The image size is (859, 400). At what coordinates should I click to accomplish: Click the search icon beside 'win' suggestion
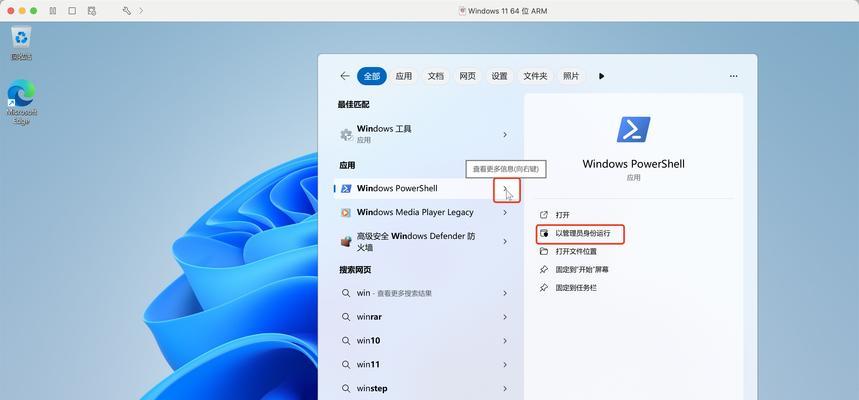click(346, 293)
